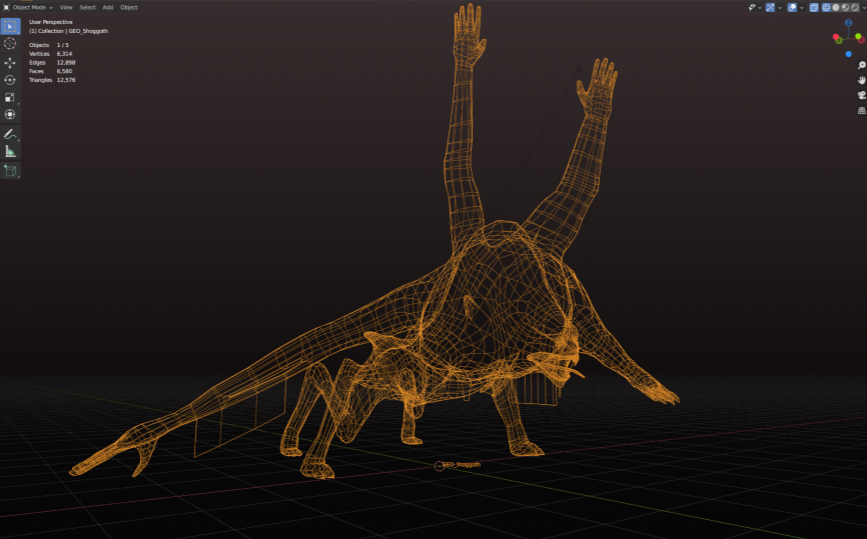
Task: Open the Select menu
Action: (87, 7)
